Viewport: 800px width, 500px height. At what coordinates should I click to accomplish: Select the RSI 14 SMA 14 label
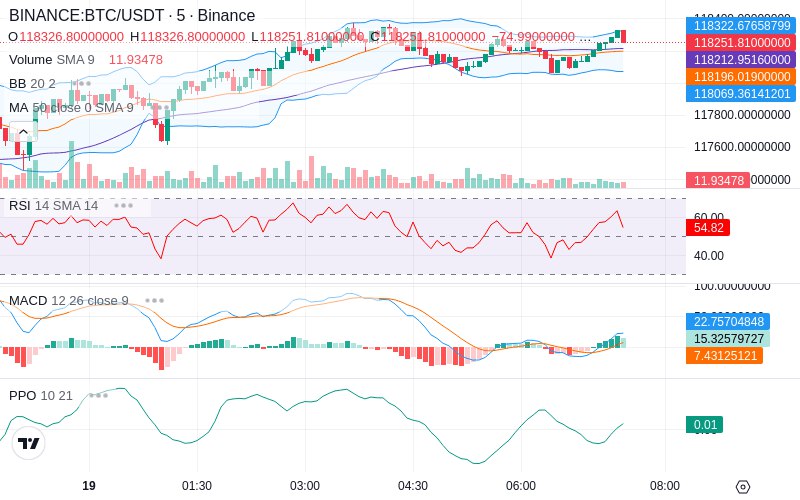click(x=54, y=206)
